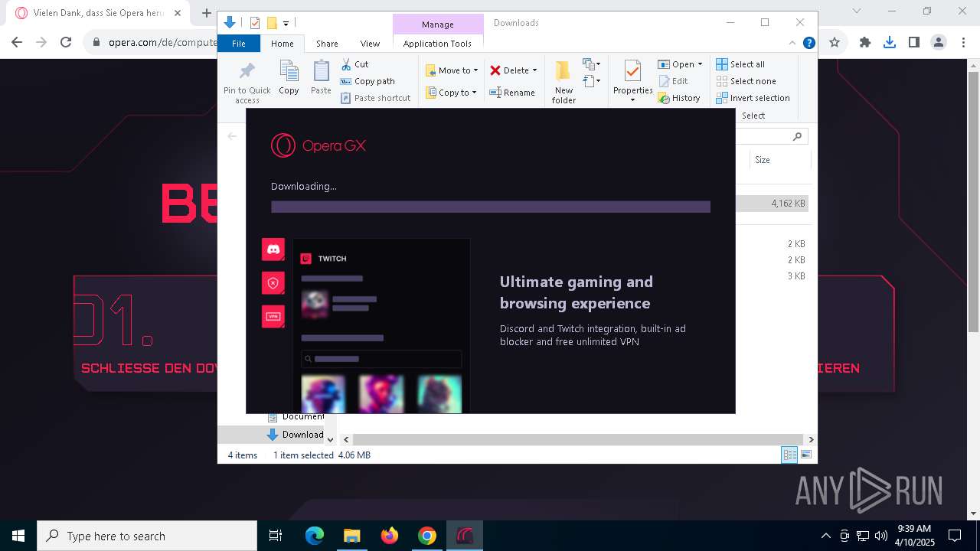Select Downloads in navigation pane
980x551 pixels.
point(295,435)
